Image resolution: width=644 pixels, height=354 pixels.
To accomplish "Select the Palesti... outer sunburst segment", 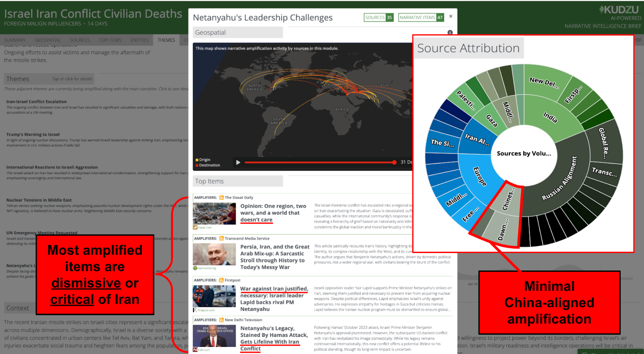I will coord(466,101).
